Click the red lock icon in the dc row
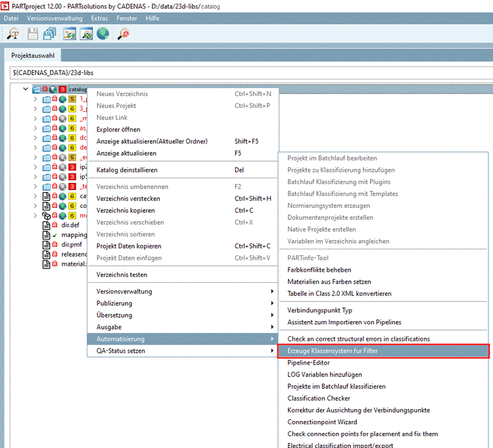The image size is (493, 448). (x=55, y=137)
